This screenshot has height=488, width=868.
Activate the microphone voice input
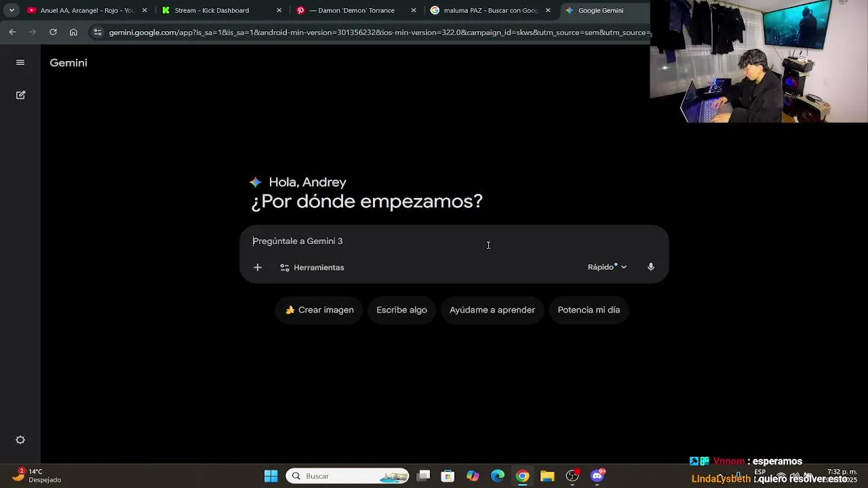[x=651, y=267]
